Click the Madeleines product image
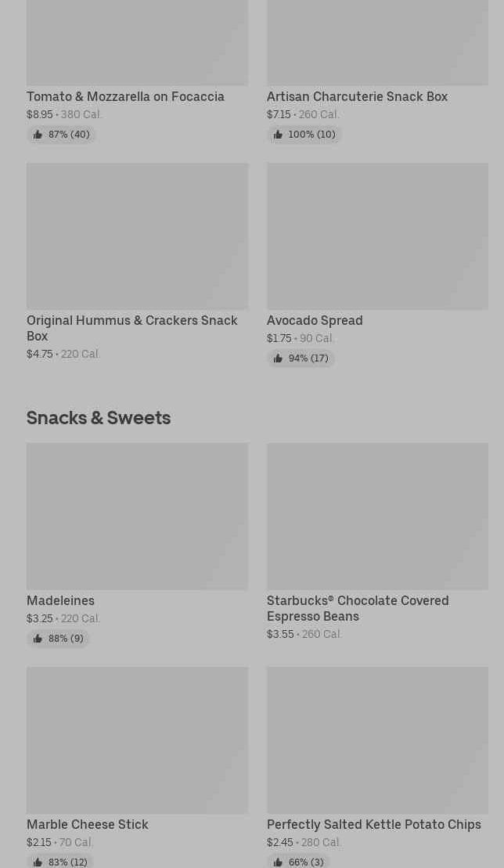This screenshot has height=868, width=504. pos(137,516)
